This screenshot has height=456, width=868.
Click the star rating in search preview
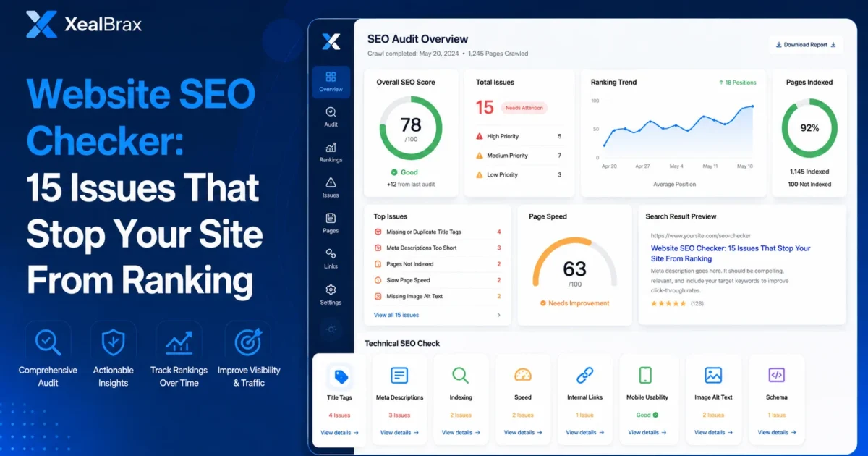pos(668,303)
